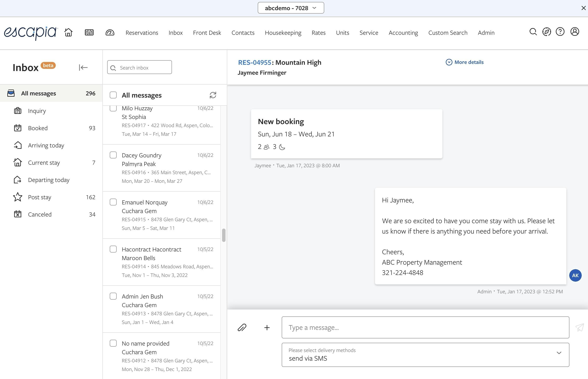Open the abcdemo - 7028 account dropdown
This screenshot has height=379, width=588.
[291, 8]
